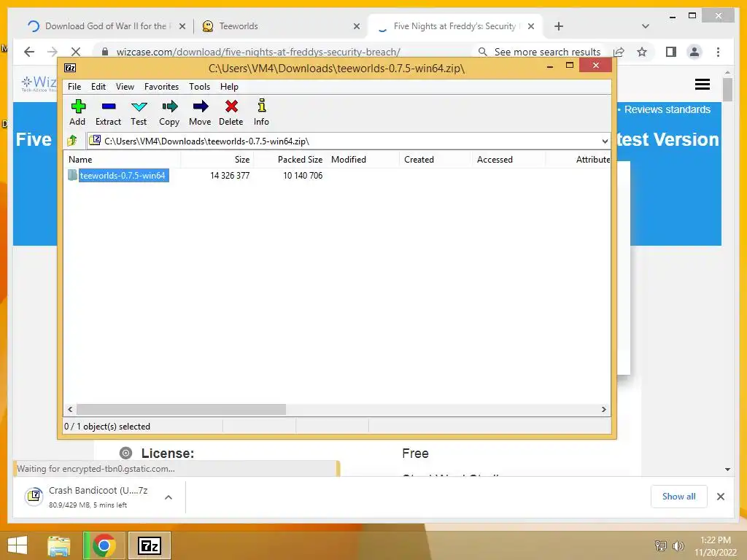The height and width of the screenshot is (560, 747).
Task: Open a new Chrome tab
Action: [559, 26]
